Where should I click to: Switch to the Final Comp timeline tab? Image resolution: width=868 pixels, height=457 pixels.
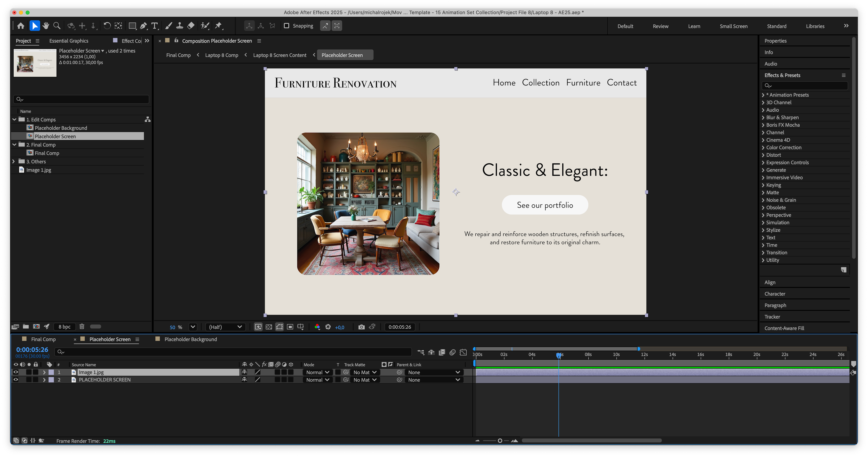[x=43, y=339]
